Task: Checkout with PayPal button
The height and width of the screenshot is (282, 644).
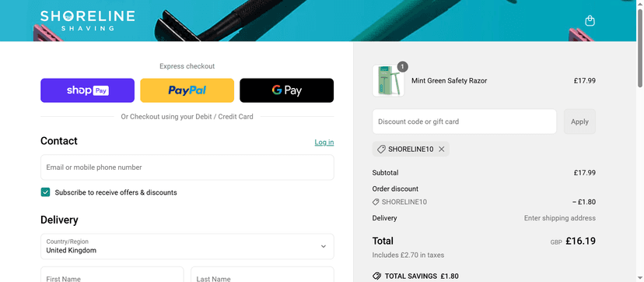Action: coord(187,90)
